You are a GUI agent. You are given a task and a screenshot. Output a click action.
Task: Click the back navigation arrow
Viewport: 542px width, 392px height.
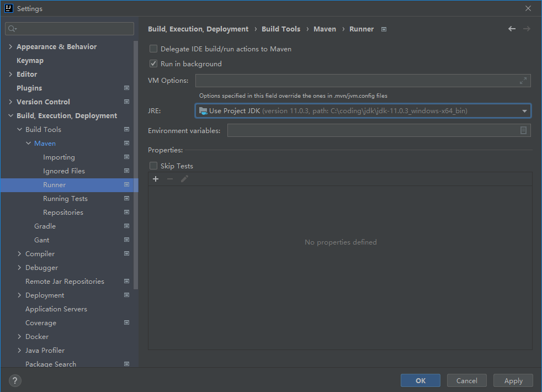point(512,29)
